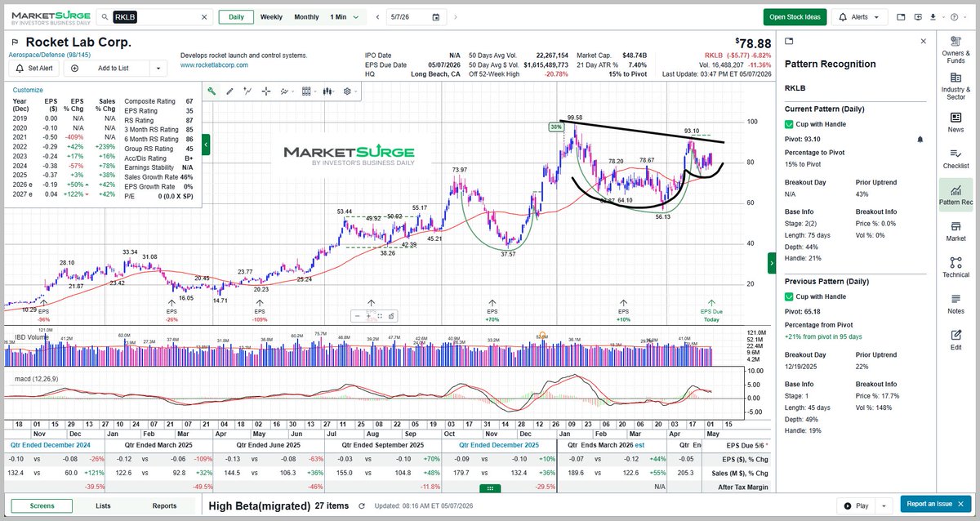
Task: Click the zoom out minus icon on chart
Action: [x=358, y=316]
